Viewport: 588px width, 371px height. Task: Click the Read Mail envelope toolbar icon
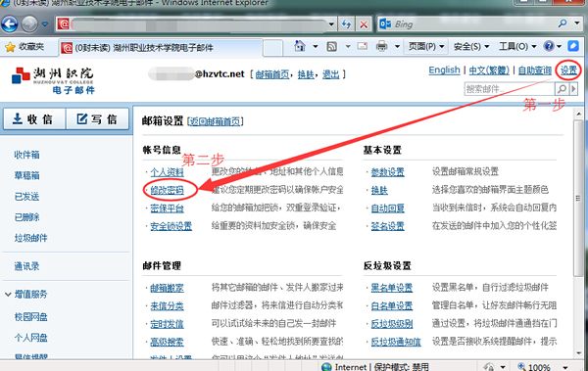click(x=363, y=46)
